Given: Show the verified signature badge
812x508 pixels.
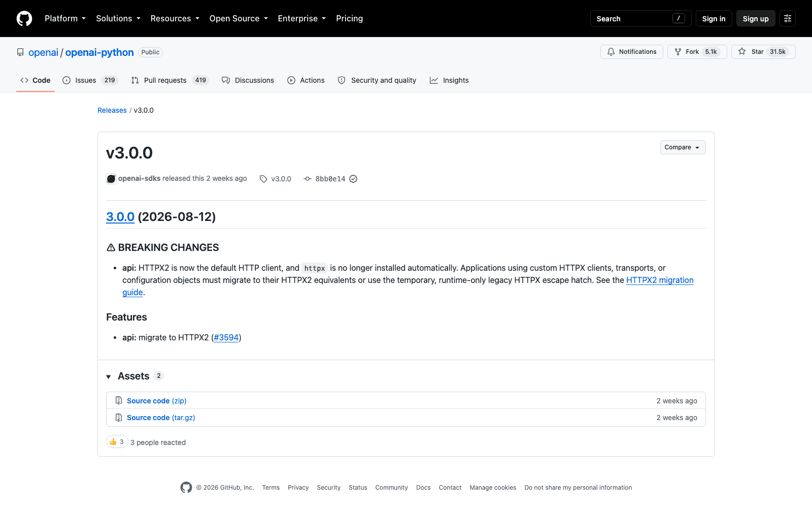Looking at the screenshot, I should (353, 179).
